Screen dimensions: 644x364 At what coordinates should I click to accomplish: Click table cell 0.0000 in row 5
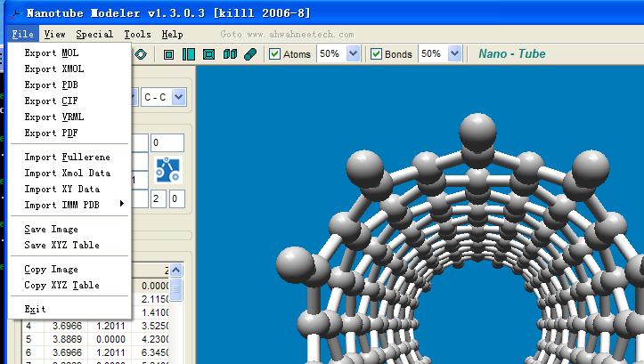(110, 339)
